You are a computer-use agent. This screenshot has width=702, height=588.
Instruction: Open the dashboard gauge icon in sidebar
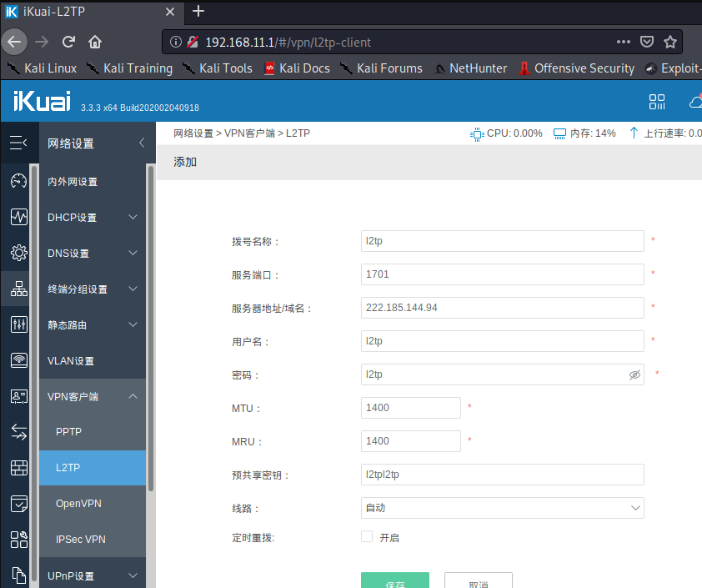[19, 181]
